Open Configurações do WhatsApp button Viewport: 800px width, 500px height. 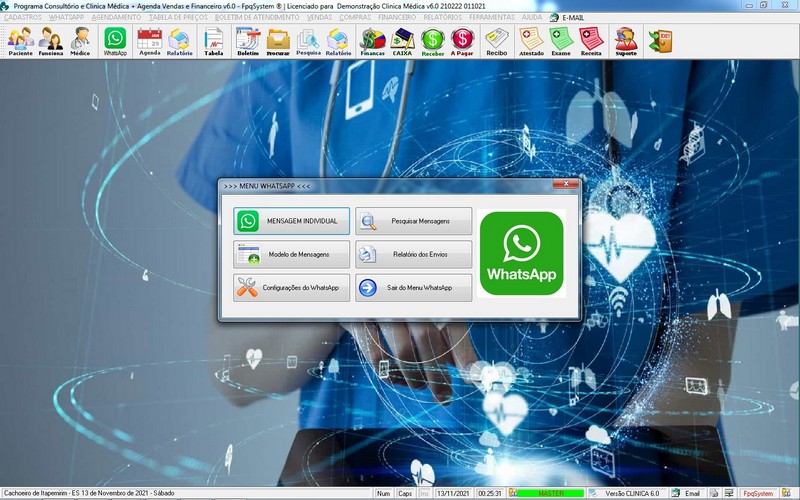click(291, 287)
